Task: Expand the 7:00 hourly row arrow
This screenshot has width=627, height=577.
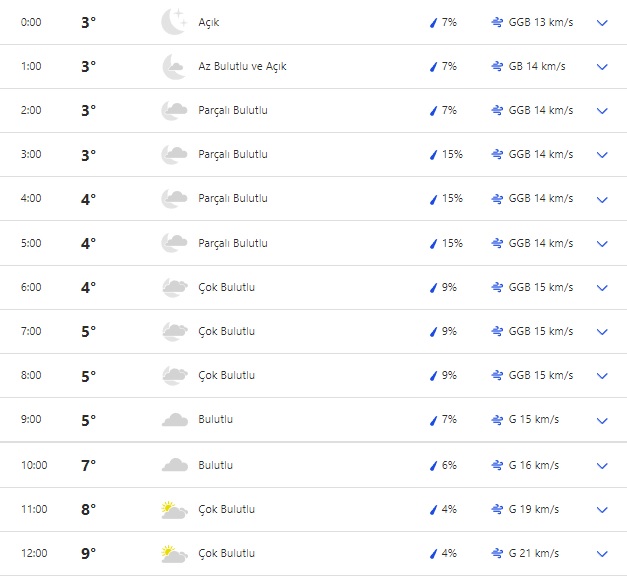Action: [x=601, y=332]
